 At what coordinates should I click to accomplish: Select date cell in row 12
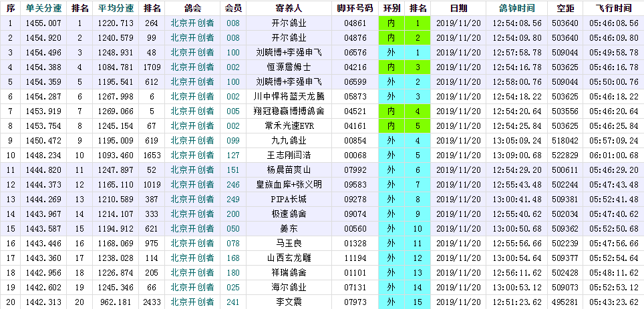coord(458,185)
